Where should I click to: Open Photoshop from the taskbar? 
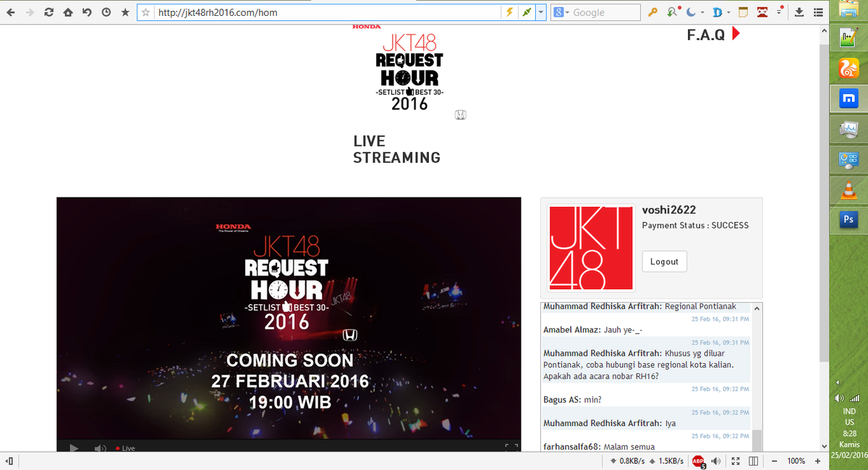(x=848, y=221)
